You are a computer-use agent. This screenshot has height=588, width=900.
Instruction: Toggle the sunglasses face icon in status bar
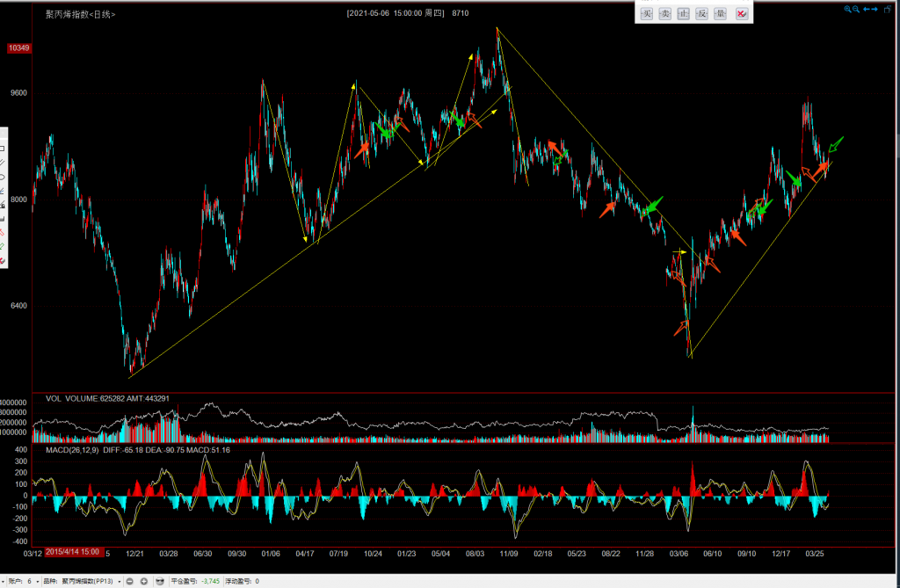[159, 581]
